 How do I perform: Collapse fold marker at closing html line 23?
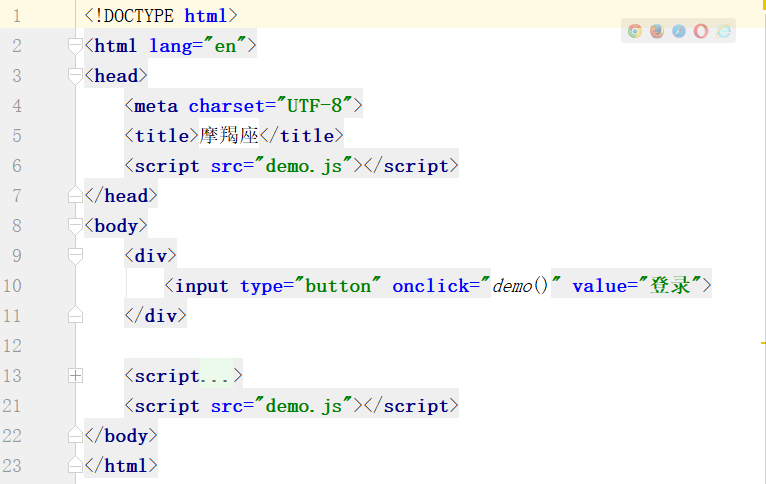[x=75, y=465]
